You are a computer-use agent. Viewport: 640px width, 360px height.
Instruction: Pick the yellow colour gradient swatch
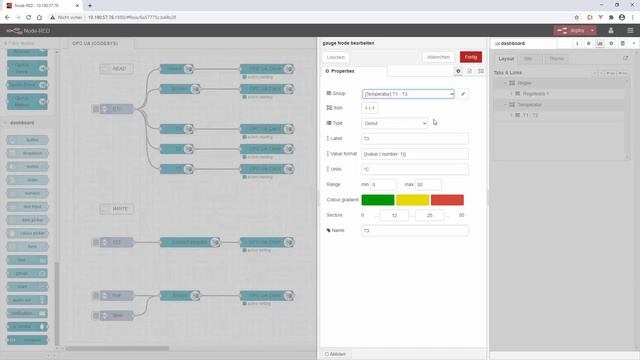coord(413,200)
